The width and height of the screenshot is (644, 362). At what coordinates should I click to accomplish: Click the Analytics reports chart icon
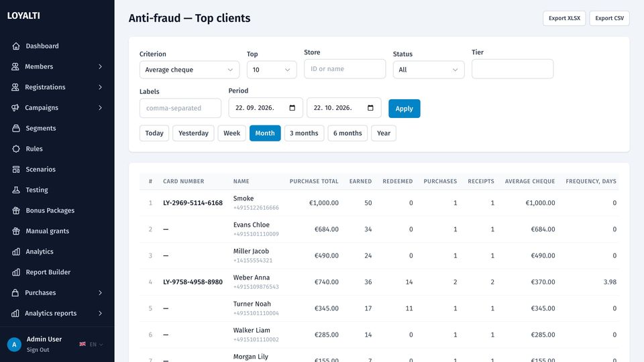(x=15, y=313)
